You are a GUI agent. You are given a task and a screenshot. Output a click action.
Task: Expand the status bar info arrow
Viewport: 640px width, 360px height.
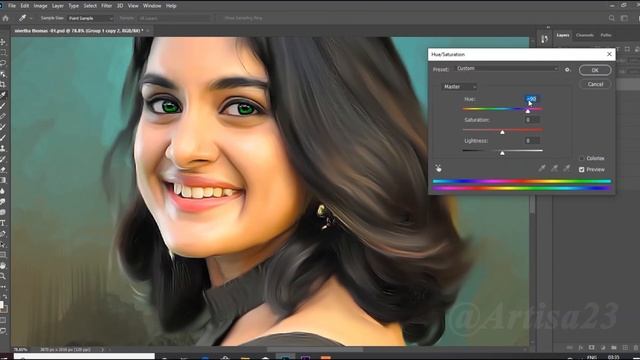tap(102, 350)
